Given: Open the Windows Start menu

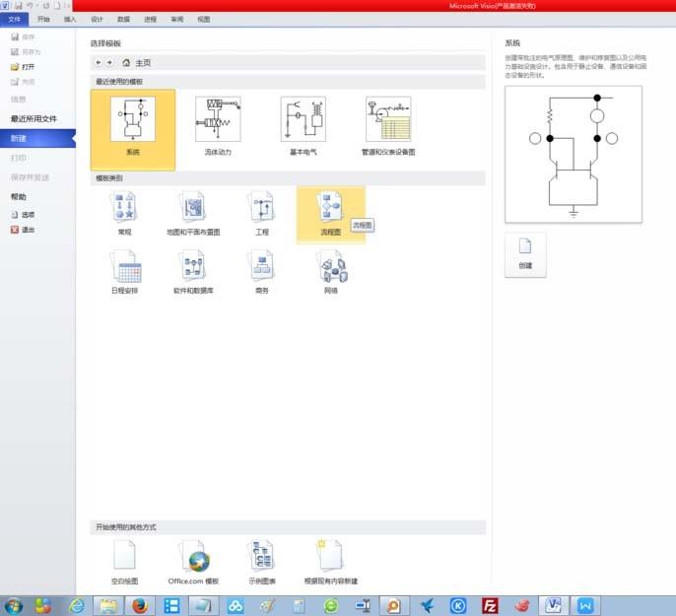Looking at the screenshot, I should (14, 606).
